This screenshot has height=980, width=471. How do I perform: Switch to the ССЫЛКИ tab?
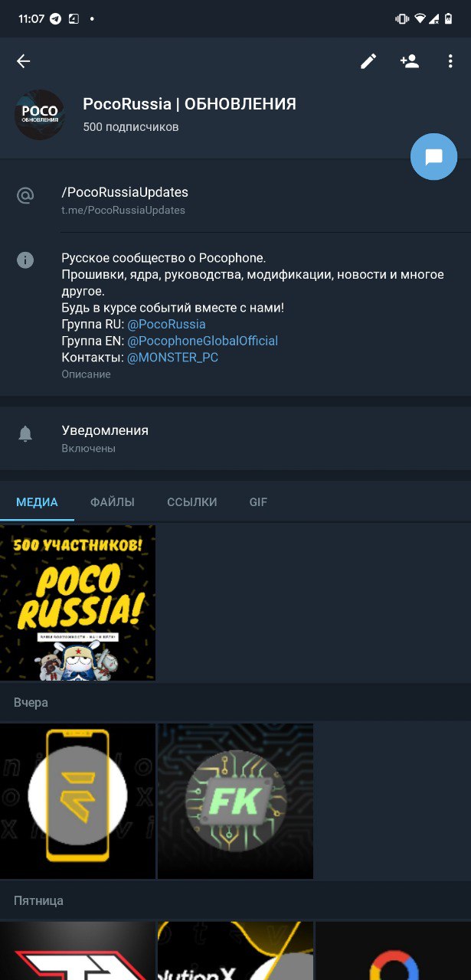tap(192, 502)
